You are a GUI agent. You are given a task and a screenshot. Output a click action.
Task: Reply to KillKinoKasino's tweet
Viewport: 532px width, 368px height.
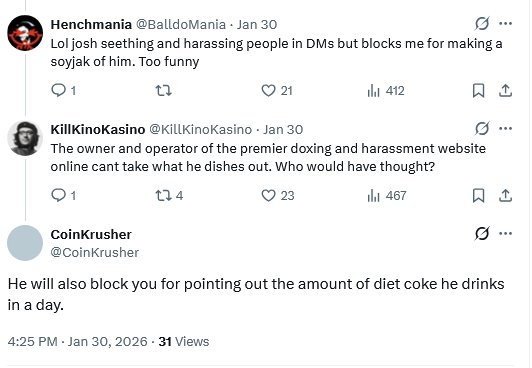click(63, 195)
